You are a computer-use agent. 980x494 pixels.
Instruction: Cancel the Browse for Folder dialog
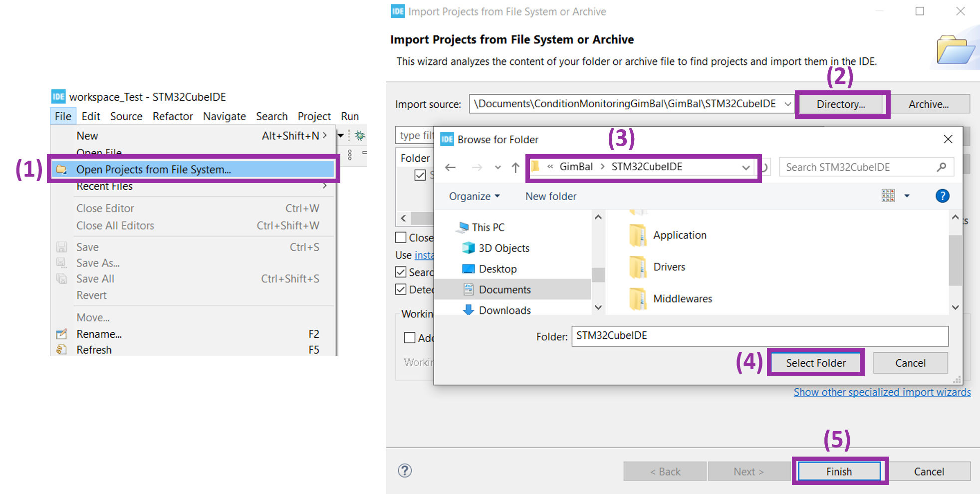click(910, 363)
